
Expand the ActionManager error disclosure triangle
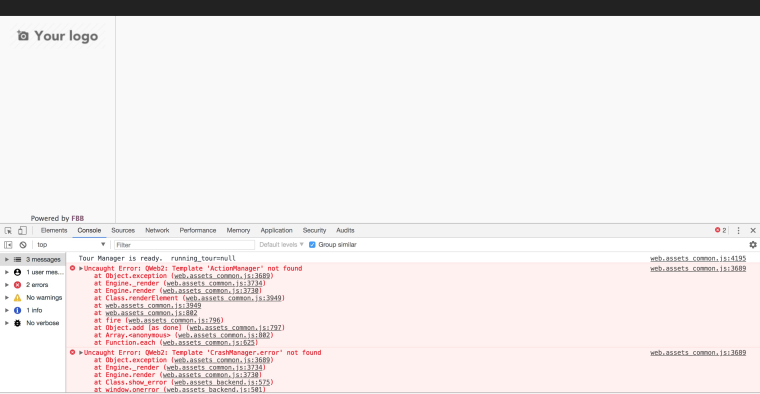pos(81,268)
